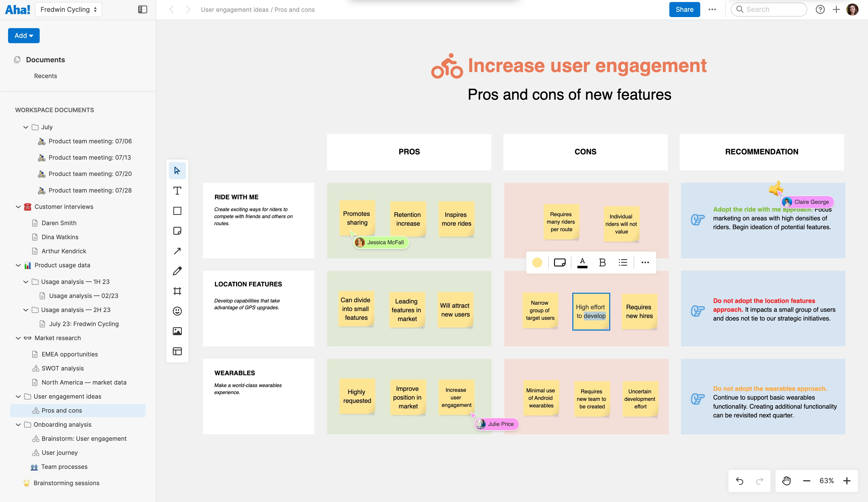Screen dimensions: 868x502
Task: Click the undo arrow icon
Action: click(x=739, y=481)
